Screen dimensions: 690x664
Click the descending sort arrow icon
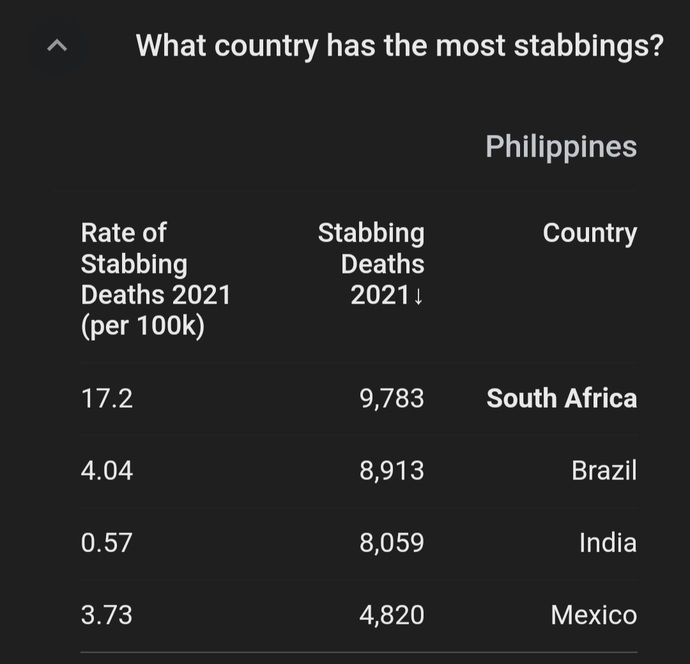(418, 295)
